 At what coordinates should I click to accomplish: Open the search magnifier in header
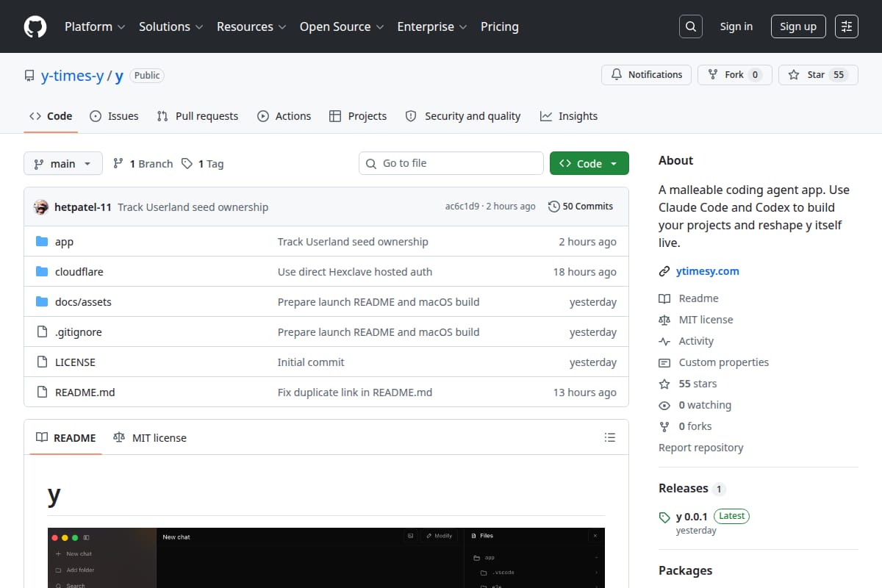(x=691, y=26)
